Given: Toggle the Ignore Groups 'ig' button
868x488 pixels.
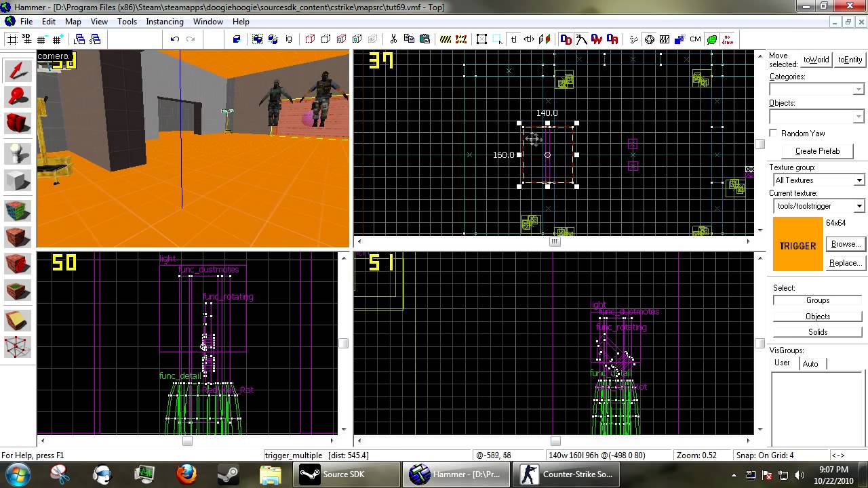Looking at the screenshot, I should (x=289, y=39).
